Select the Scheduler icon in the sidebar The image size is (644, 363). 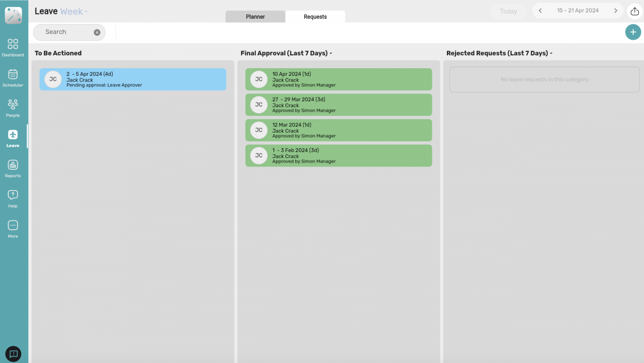(x=13, y=76)
